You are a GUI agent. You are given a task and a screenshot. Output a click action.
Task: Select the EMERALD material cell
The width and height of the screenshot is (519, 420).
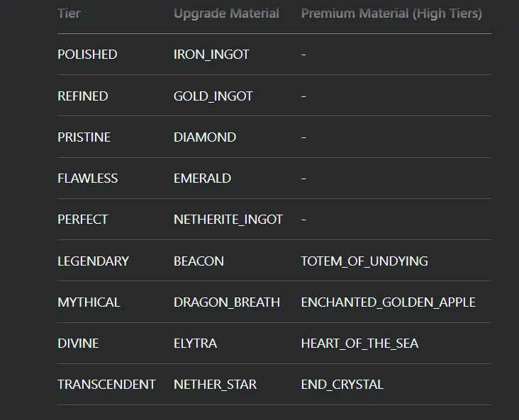202,178
